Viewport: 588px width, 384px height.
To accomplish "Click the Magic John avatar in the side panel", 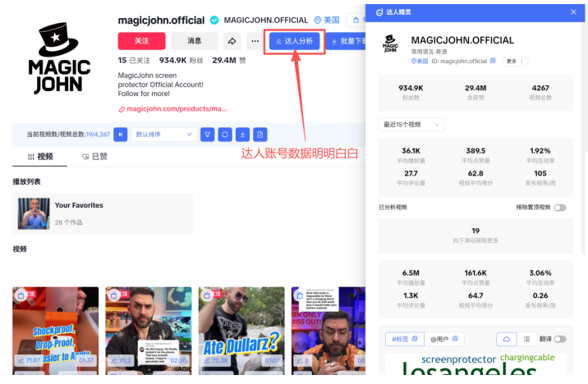I will pos(390,43).
